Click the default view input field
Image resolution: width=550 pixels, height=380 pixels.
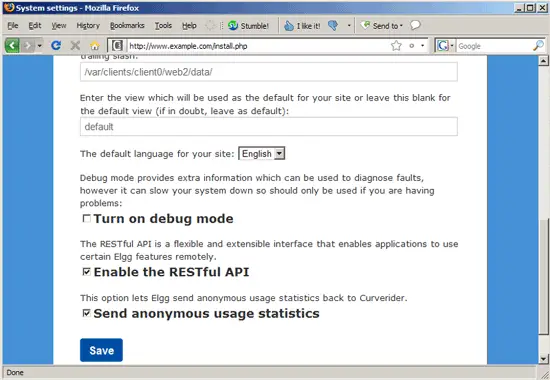pos(269,126)
